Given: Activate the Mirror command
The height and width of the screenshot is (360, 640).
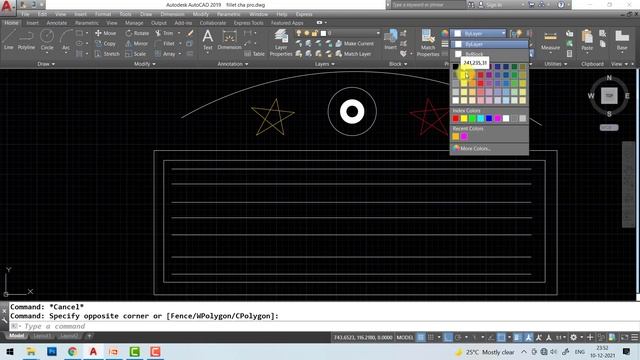Looking at the screenshot, I should 136,43.
